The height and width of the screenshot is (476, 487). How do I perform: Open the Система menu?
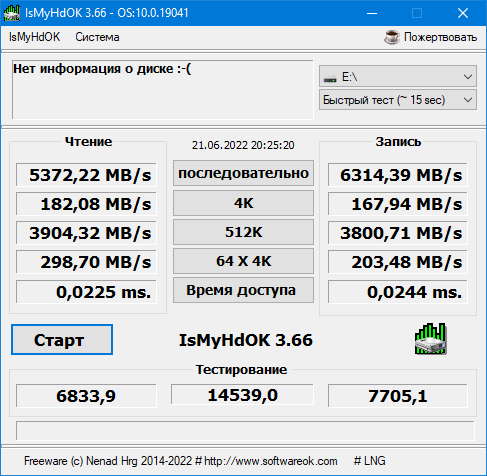click(x=97, y=37)
